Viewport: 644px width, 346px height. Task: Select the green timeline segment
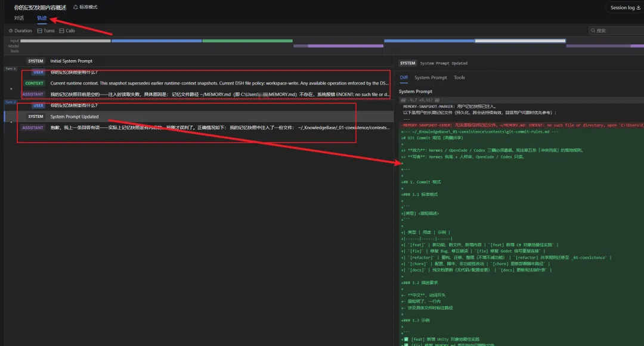247,41
